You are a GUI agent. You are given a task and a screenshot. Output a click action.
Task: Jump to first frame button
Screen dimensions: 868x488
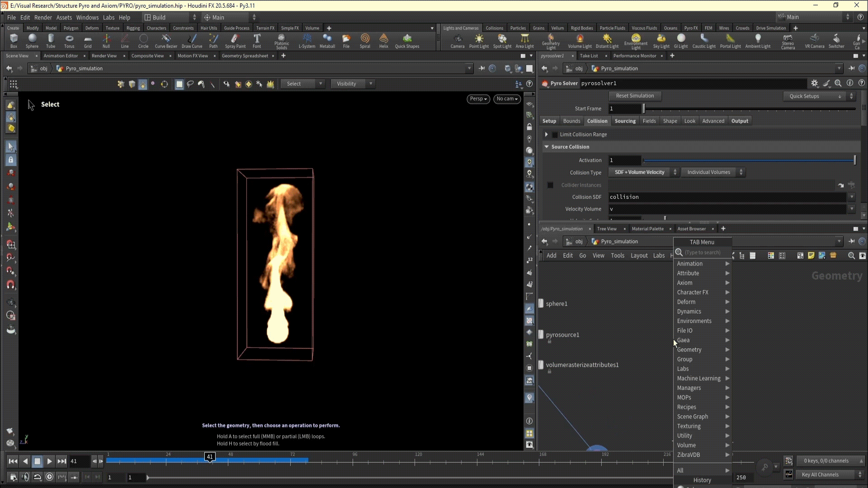pos(13,461)
